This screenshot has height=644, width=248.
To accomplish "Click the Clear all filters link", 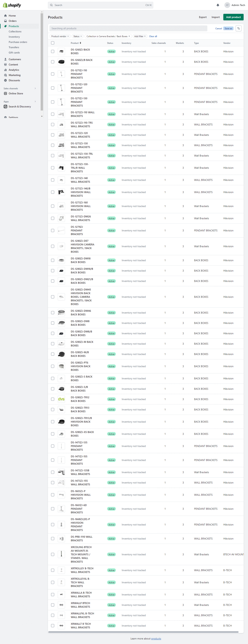I will pos(153,36).
